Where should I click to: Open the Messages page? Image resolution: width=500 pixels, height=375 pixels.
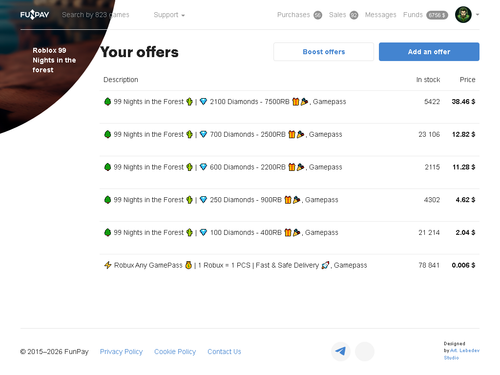coord(380,15)
